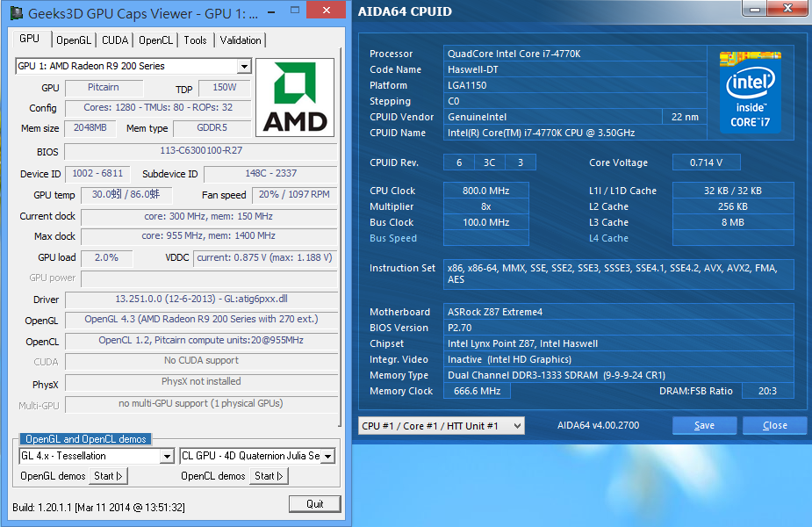Image resolution: width=812 pixels, height=527 pixels.
Task: Click Close button in AIDA64 CPUID
Action: tap(775, 425)
